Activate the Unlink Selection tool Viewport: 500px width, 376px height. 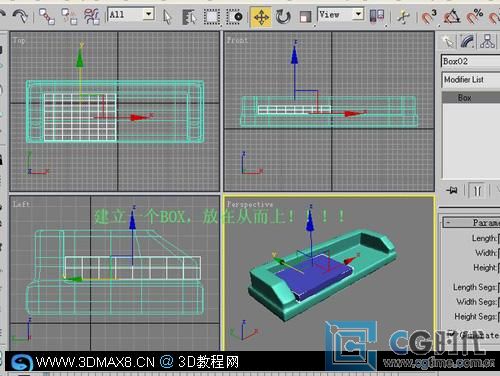coord(69,16)
